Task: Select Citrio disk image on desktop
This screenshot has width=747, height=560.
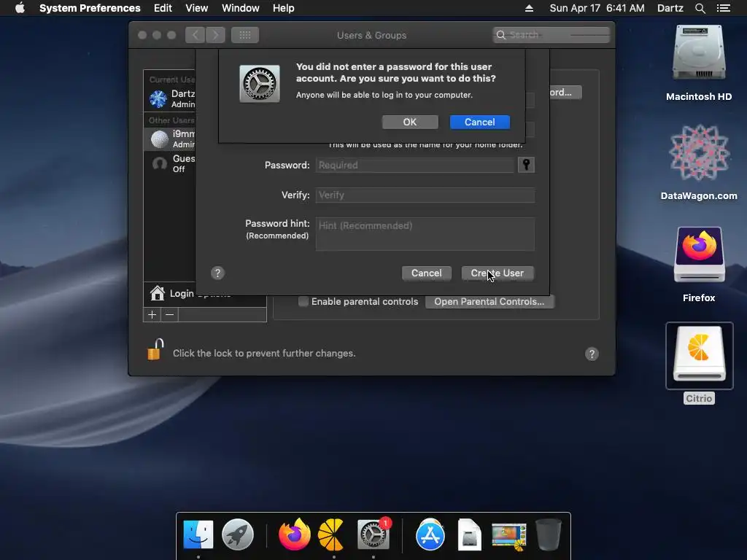Action: (x=699, y=355)
